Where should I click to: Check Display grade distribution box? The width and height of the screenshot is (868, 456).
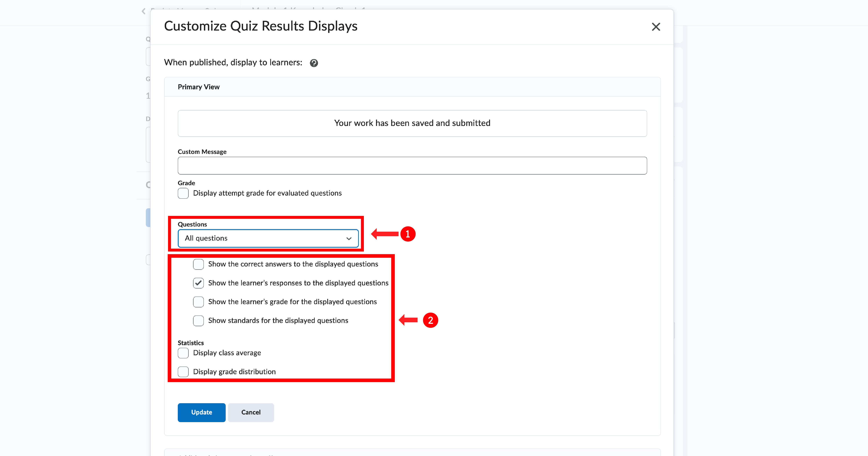pos(183,372)
